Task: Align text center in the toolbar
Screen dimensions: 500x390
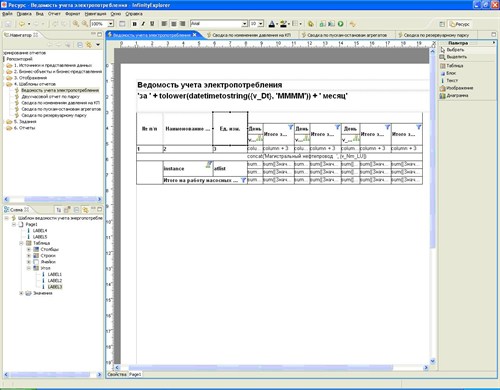Action: pos(174,24)
